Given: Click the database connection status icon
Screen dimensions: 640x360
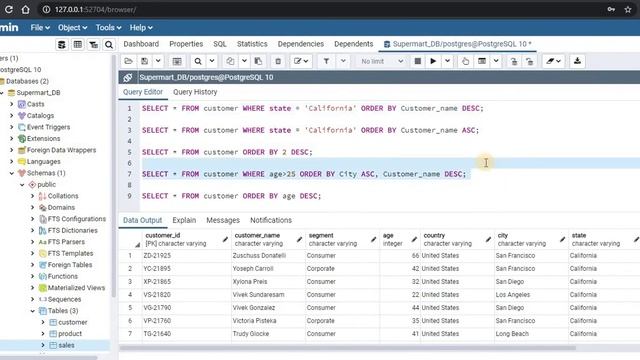Looking at the screenshot, I should coord(128,77).
